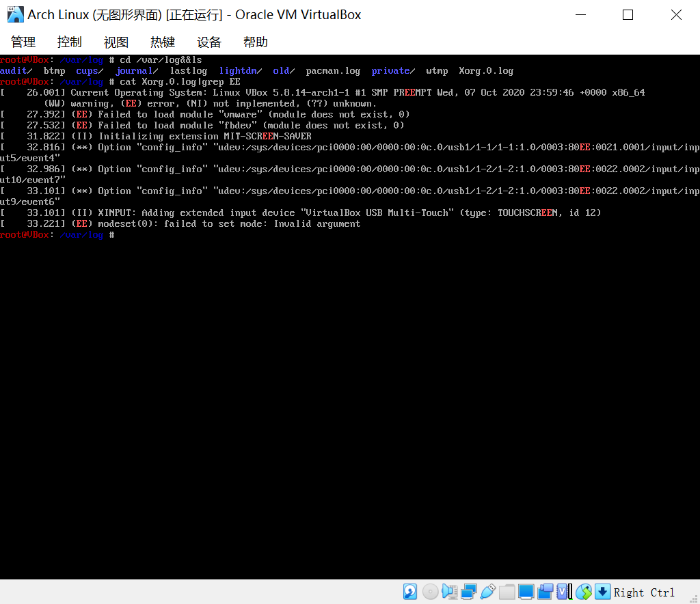This screenshot has width=700, height=604.
Task: Open the 视图 menu
Action: click(116, 42)
